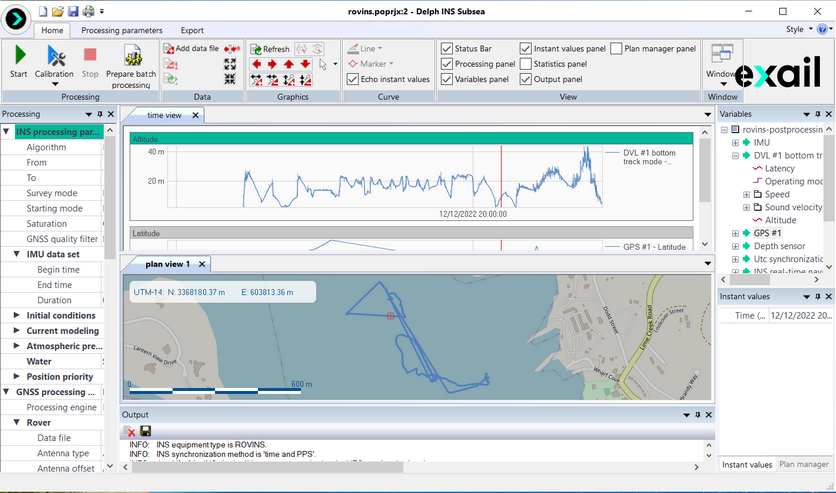
Task: Switch to the Processing parameters ribbon tab
Action: (121, 31)
